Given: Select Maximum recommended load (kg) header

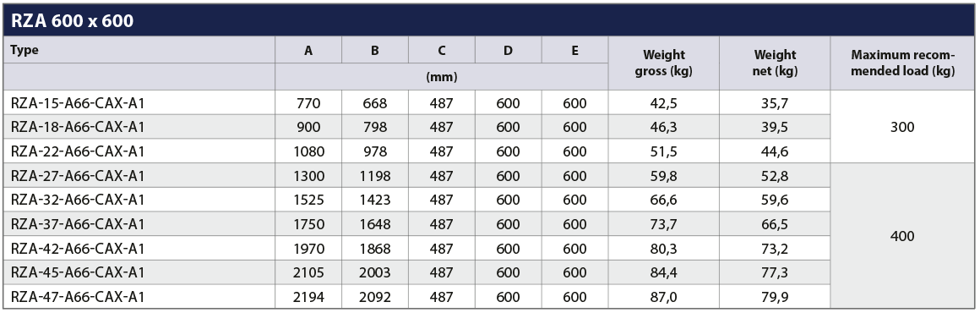Looking at the screenshot, I should (x=903, y=63).
